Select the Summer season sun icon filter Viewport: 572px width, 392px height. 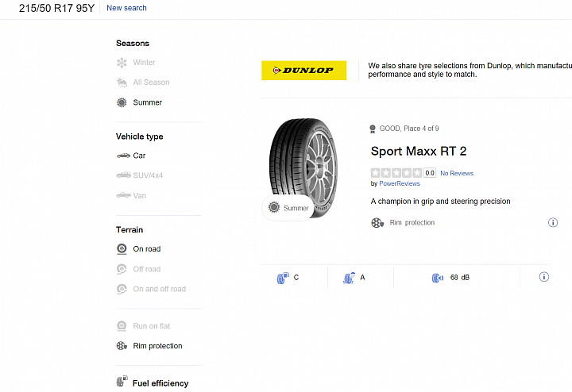click(122, 102)
